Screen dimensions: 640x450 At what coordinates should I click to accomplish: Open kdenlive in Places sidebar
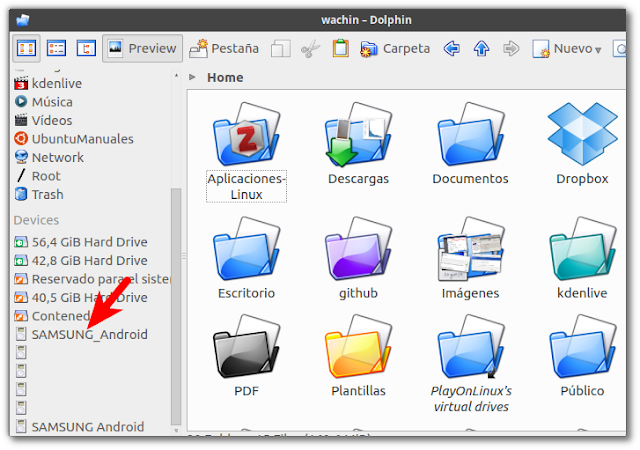[x=48, y=84]
